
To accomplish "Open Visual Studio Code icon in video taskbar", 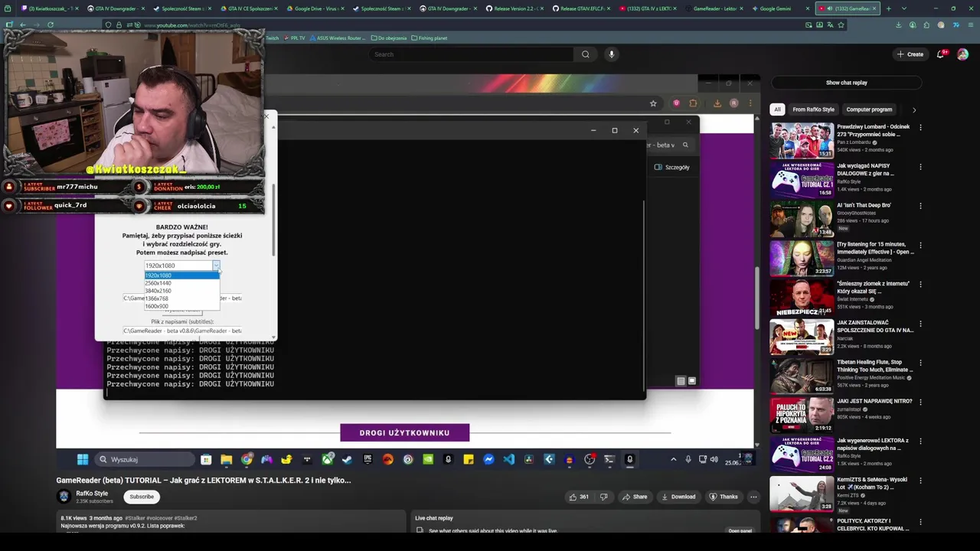I will [x=508, y=459].
